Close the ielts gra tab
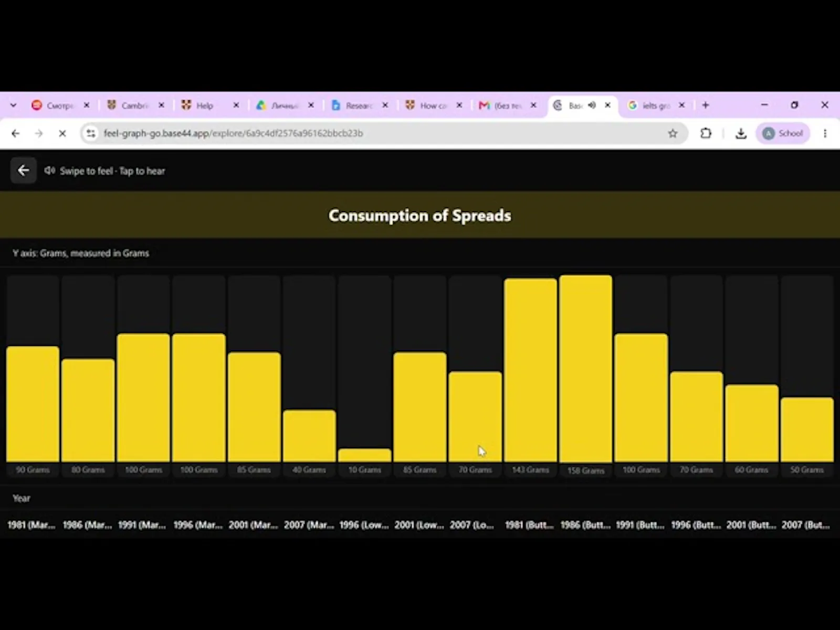 click(x=681, y=105)
